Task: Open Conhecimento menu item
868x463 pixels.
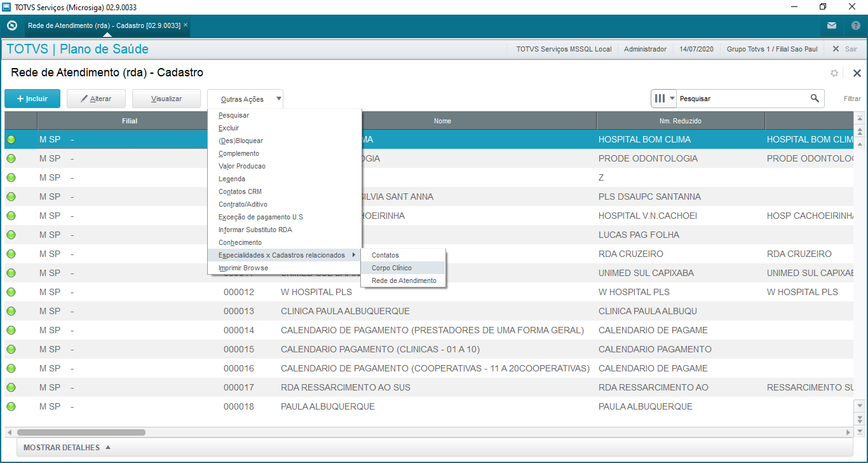Action: [285, 242]
